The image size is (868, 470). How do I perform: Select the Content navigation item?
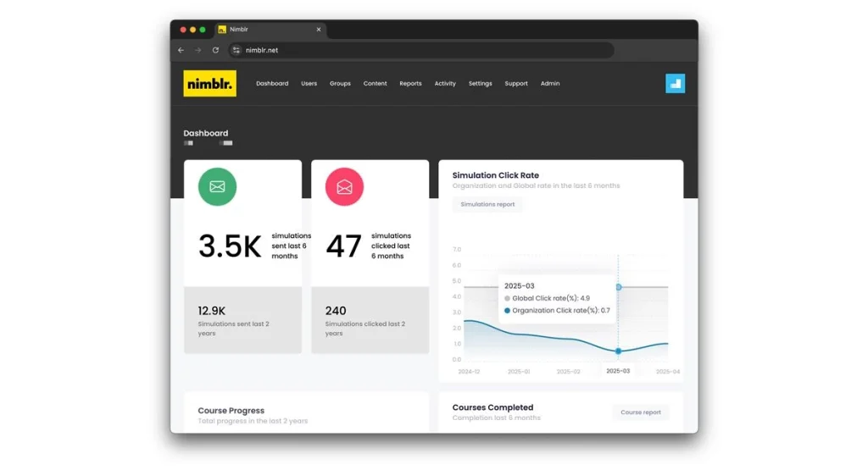click(x=375, y=84)
